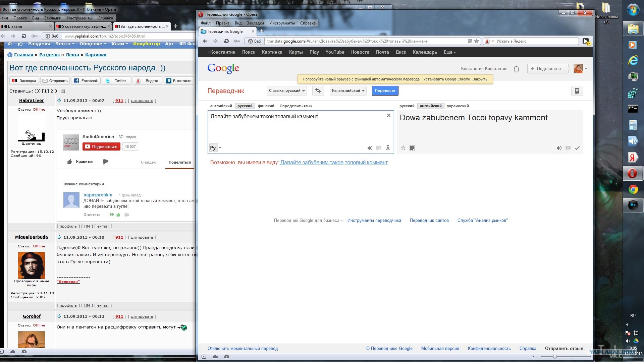Select Russian as source language
Screen dimensions: 644x362
coord(245,106)
